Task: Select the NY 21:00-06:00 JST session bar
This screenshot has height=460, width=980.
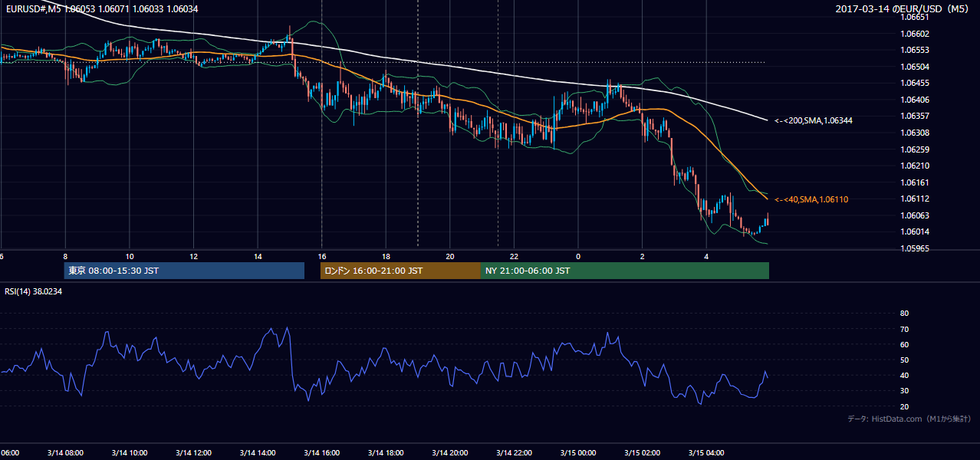Action: (625, 271)
